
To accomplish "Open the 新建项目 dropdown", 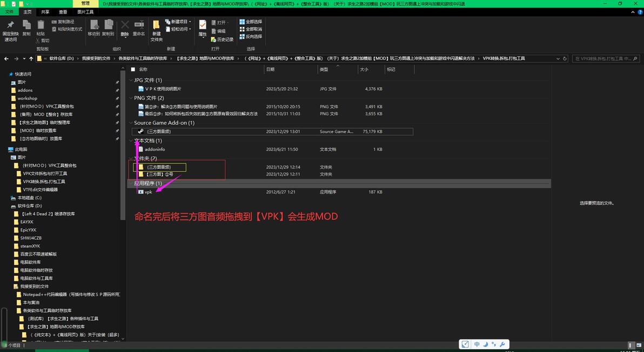I will coord(178,22).
